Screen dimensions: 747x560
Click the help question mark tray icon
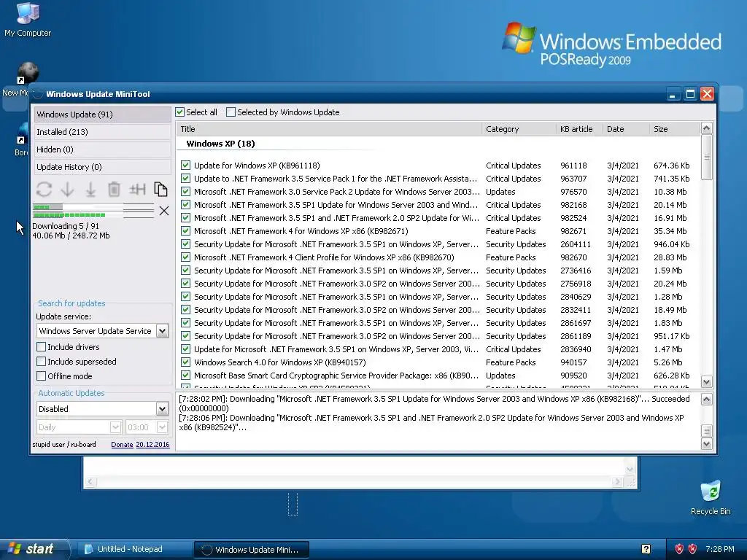646,549
